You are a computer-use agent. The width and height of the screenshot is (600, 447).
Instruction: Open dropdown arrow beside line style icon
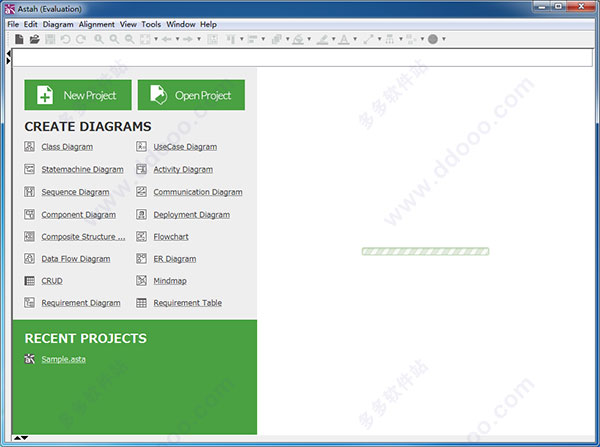(x=379, y=39)
